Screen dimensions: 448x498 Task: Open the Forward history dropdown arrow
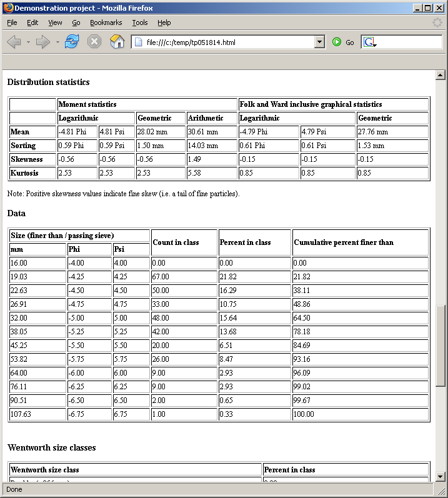coord(57,42)
